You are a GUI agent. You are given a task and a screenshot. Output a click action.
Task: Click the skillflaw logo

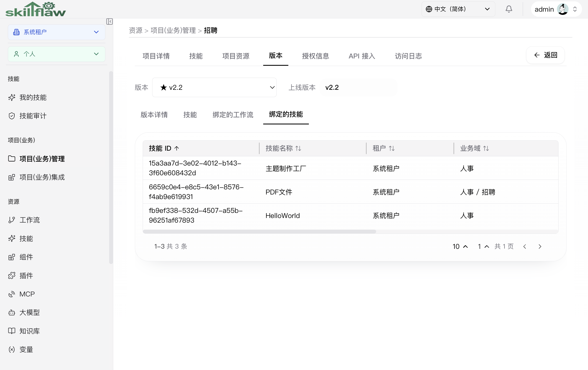click(x=35, y=9)
